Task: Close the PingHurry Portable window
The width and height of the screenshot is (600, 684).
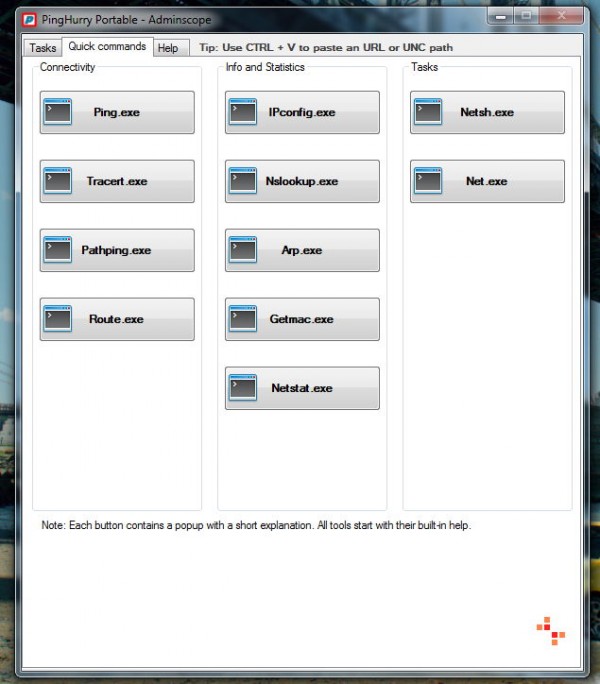Action: tap(561, 16)
